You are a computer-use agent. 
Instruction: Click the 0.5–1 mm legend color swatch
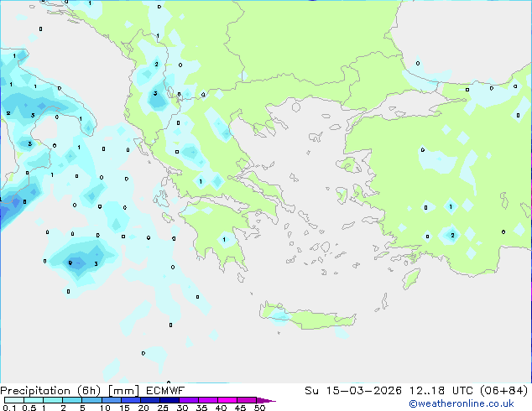pyautogui.click(x=34, y=400)
